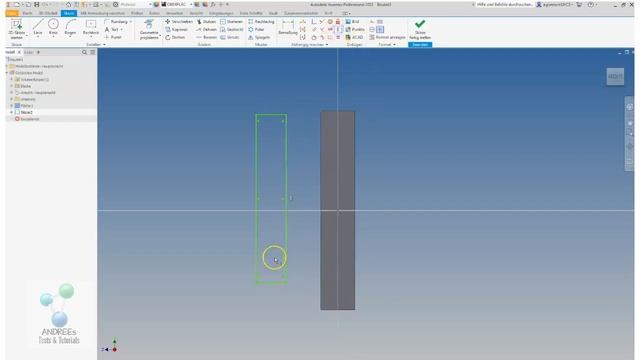The width and height of the screenshot is (640, 360).
Task: Collapse the Gefaltetes Modell tree node
Action: click(x=7, y=73)
